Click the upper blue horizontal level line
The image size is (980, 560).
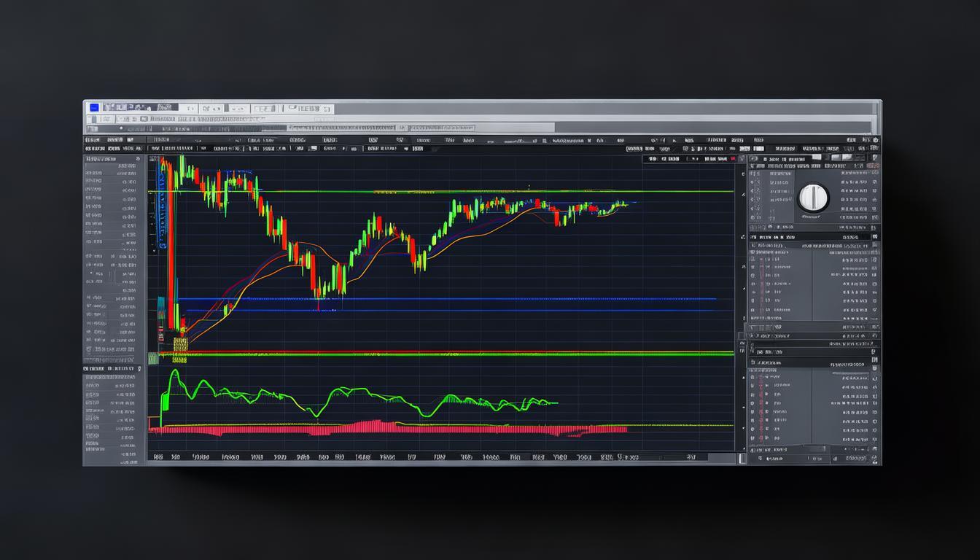437,299
